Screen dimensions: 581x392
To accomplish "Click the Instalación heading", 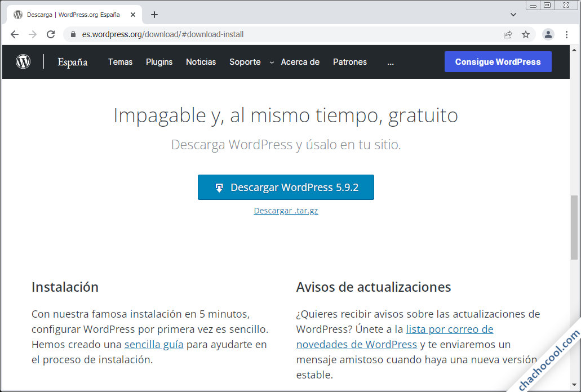I will (65, 287).
